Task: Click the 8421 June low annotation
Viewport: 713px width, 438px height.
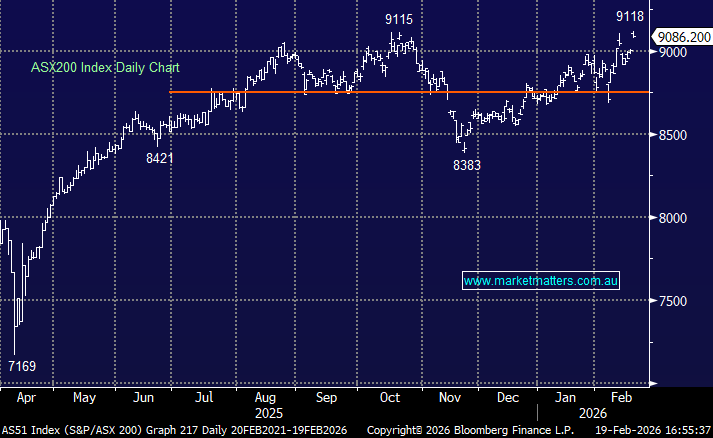Action: tap(158, 158)
